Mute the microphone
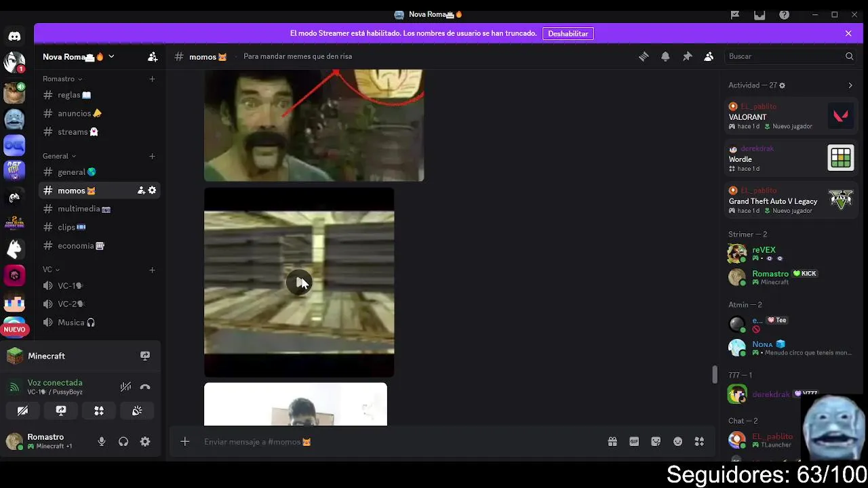The image size is (868, 488). pos(102,442)
